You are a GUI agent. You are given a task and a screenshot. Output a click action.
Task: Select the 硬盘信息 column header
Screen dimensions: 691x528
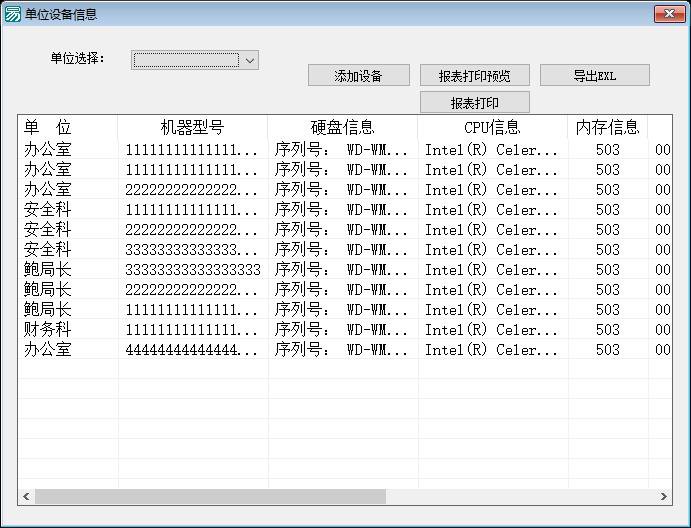coord(342,127)
